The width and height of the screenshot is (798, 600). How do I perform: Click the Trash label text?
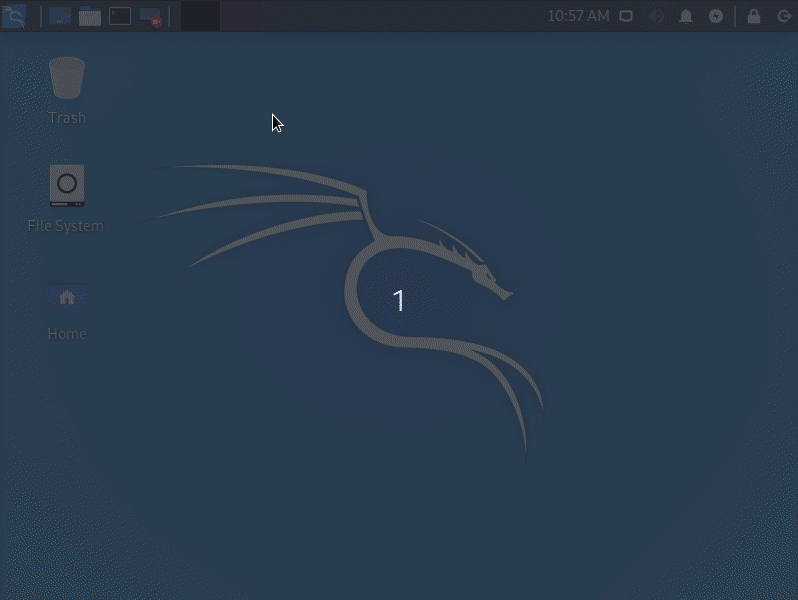pos(67,118)
